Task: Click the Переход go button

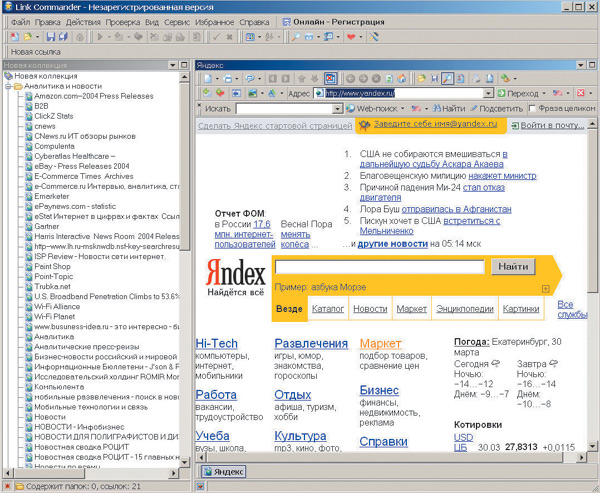Action: coord(518,93)
